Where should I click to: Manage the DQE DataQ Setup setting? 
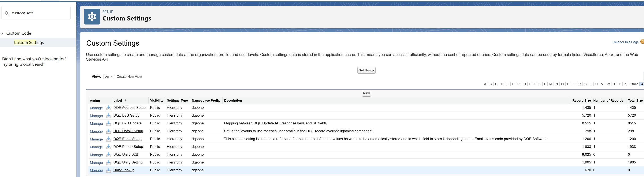pos(96,132)
